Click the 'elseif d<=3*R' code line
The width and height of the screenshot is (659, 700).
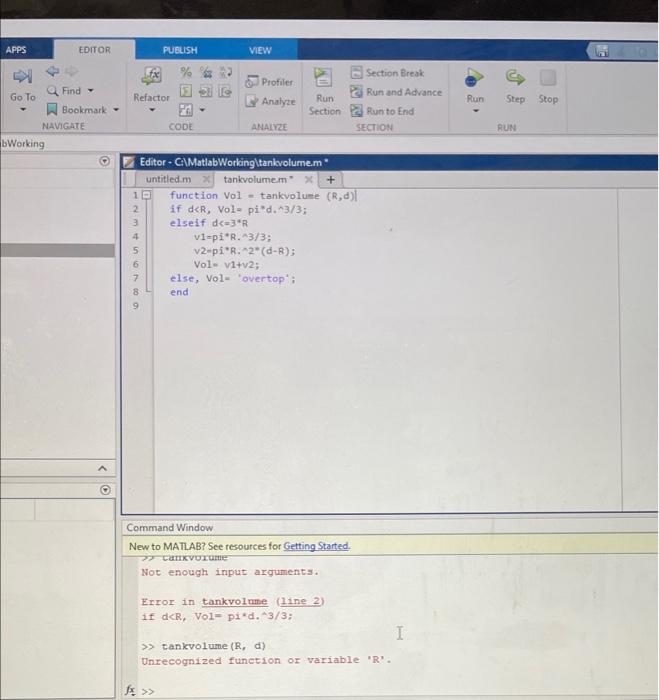(x=209, y=222)
